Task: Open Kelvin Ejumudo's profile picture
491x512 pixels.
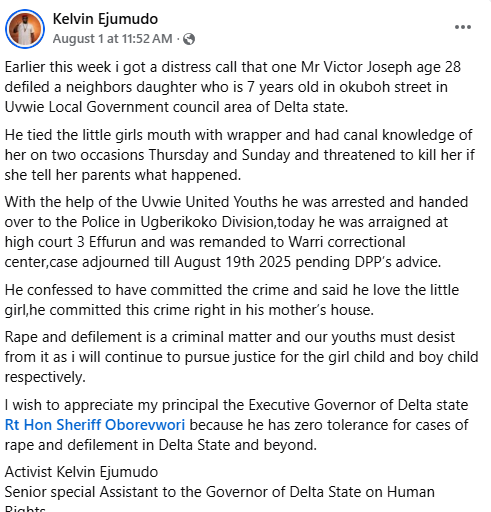Action: (25, 29)
